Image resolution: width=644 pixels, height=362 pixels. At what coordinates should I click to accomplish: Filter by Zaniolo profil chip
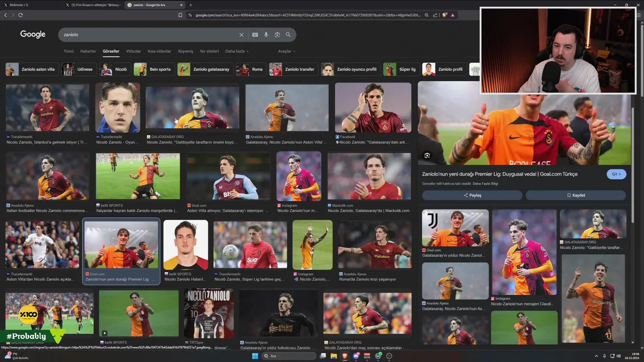444,69
